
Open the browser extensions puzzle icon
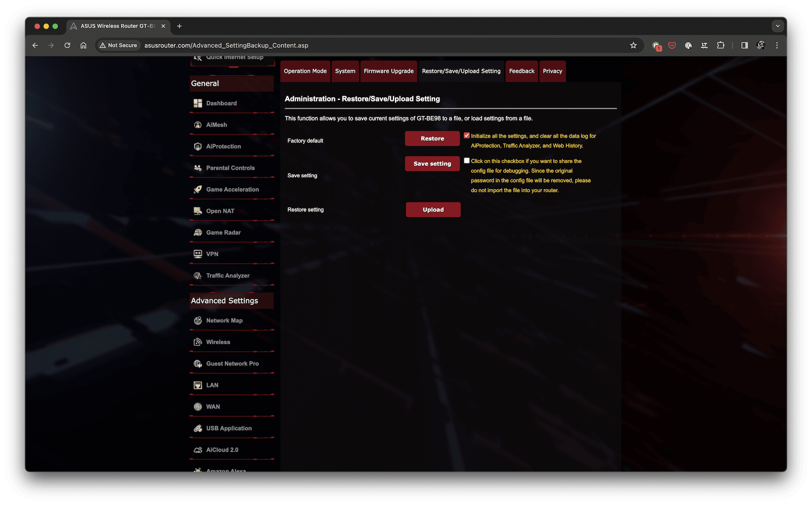pos(721,45)
